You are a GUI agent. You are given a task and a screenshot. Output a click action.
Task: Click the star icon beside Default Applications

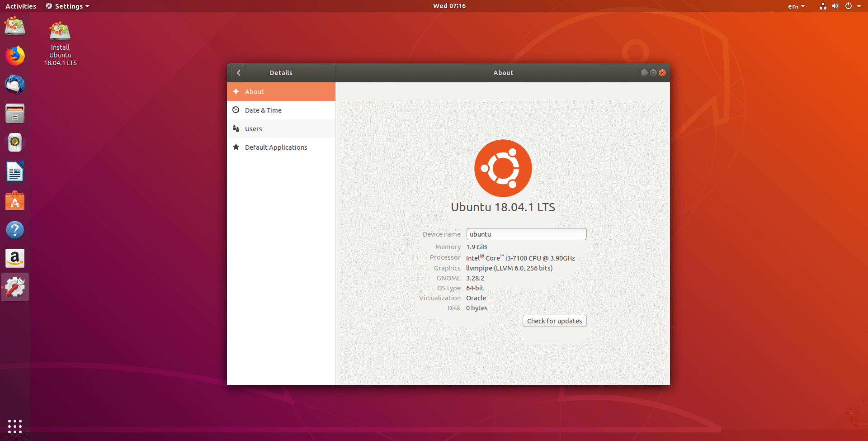coord(236,147)
